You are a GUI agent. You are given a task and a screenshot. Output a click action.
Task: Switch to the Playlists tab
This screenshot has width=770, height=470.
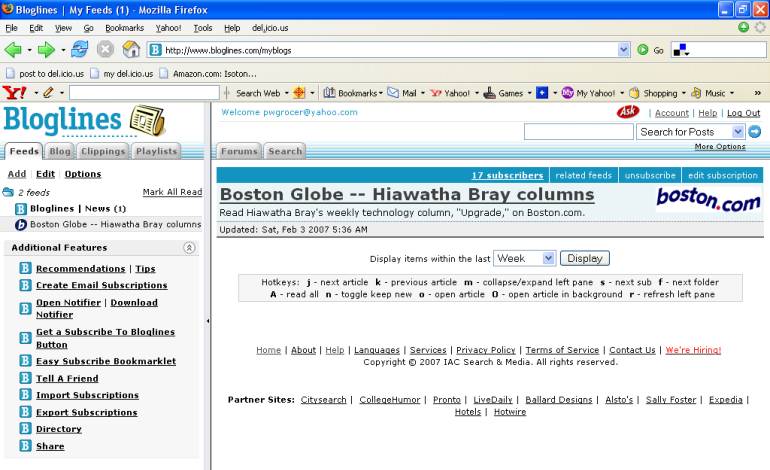click(x=156, y=151)
